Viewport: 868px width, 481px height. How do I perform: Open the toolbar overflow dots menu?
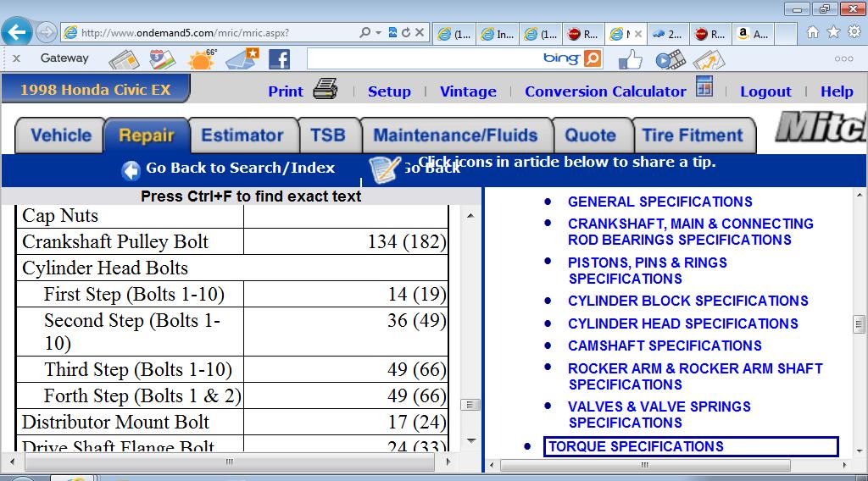[x=843, y=58]
